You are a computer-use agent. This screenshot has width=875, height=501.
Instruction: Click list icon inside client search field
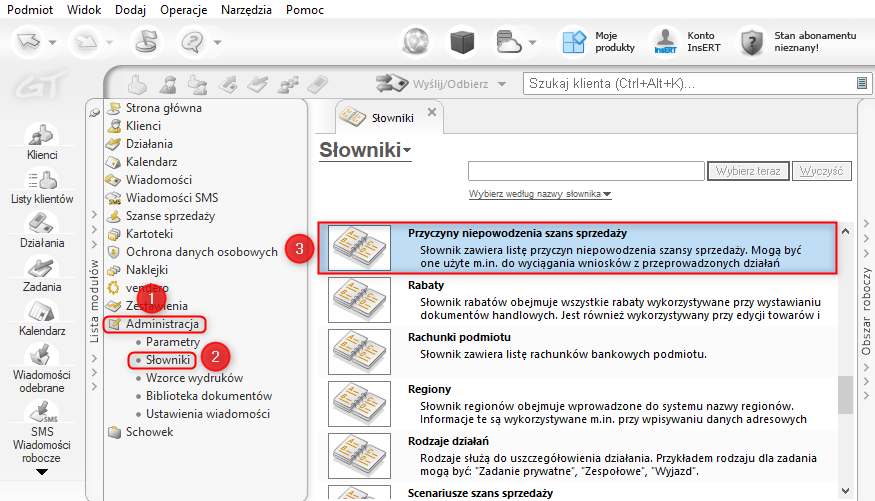862,83
